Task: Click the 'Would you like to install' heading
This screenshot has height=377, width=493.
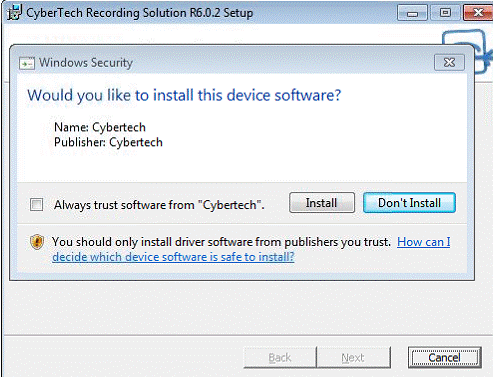Action: pos(184,95)
